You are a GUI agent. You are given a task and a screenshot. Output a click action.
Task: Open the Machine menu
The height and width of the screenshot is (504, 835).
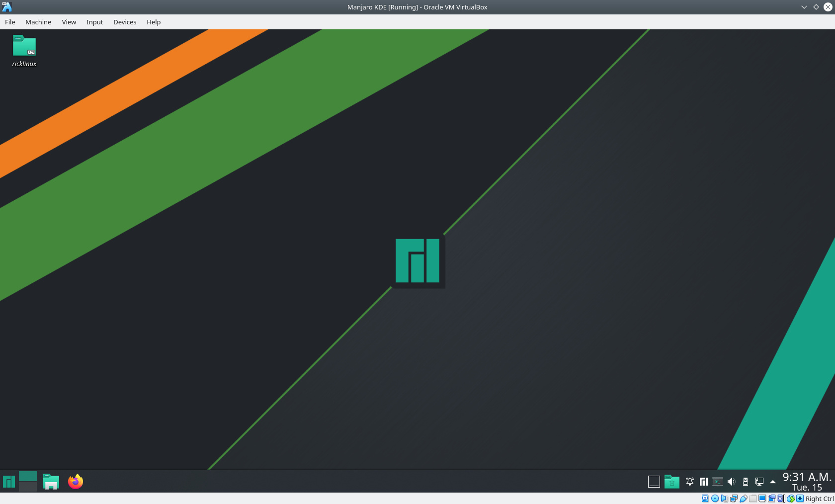pos(38,22)
